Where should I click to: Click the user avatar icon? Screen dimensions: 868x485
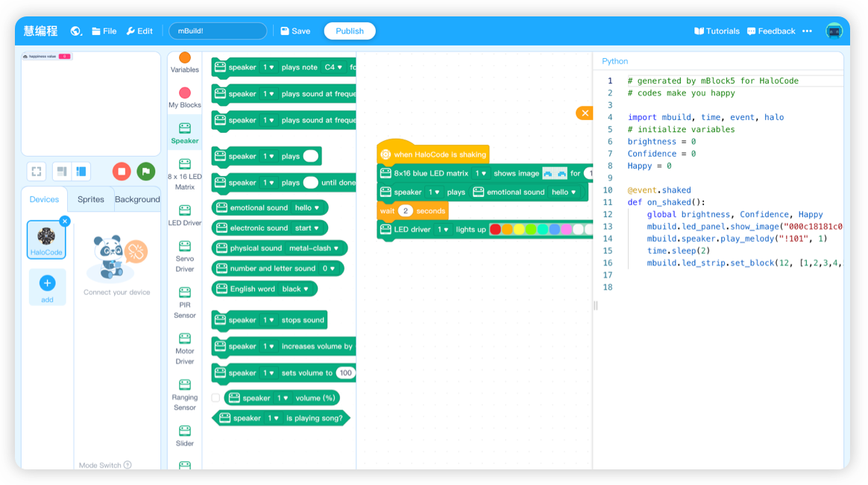pyautogui.click(x=834, y=31)
